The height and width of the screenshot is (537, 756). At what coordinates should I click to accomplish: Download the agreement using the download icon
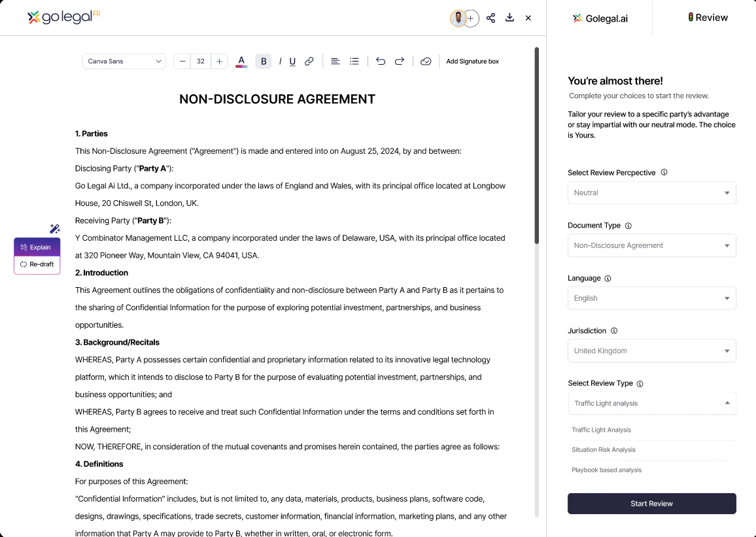tap(509, 18)
